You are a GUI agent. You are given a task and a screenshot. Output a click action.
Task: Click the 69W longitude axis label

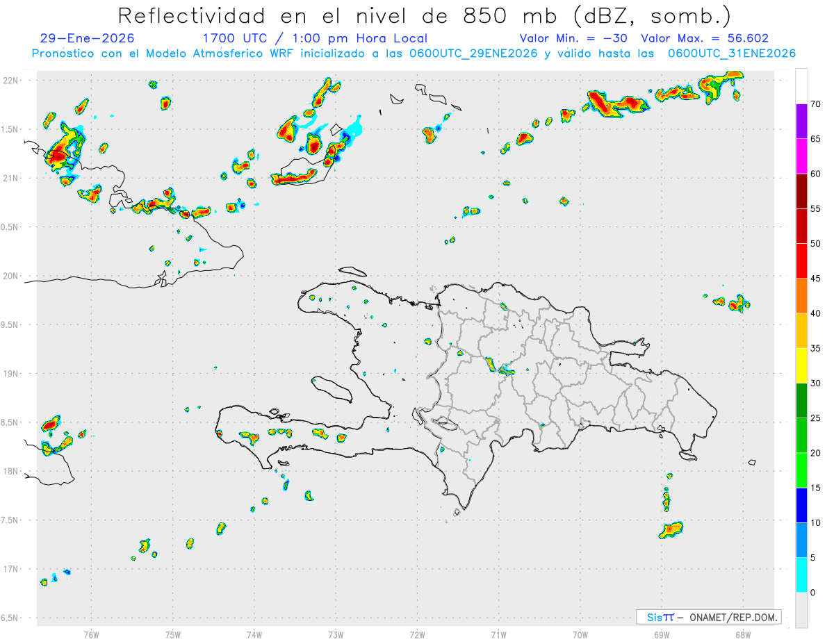tap(662, 634)
